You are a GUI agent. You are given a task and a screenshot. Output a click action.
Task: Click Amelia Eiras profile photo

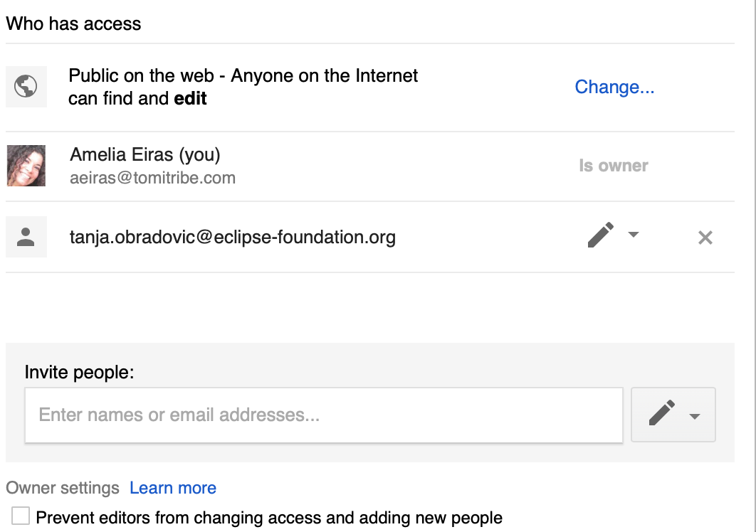point(26,166)
